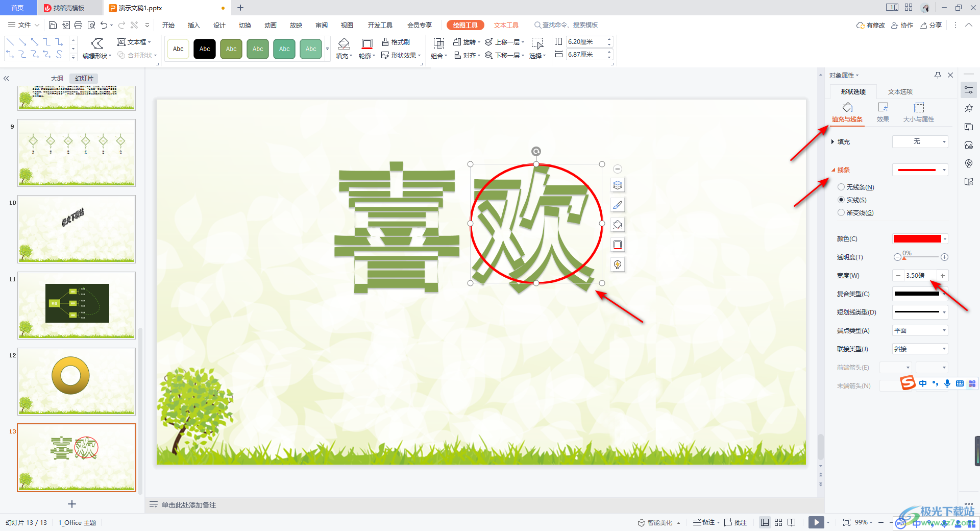Select the Gradient line radio option
This screenshot has height=531, width=980.
coord(841,213)
